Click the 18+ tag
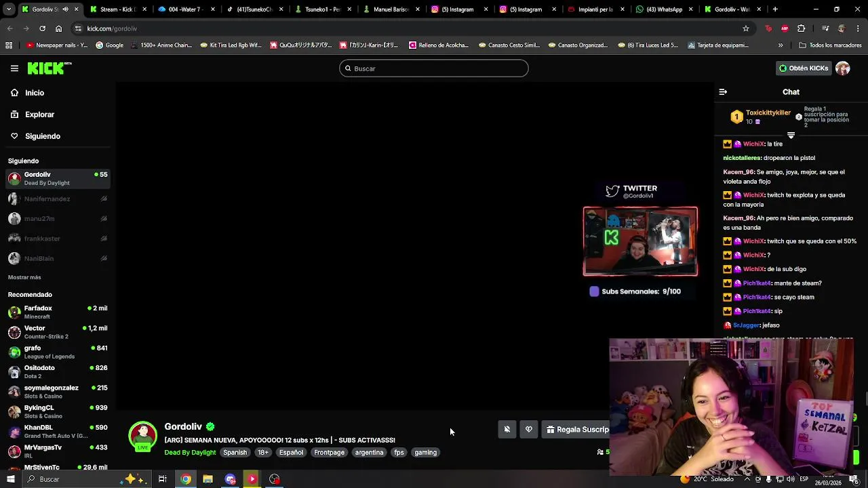This screenshot has width=868, height=488. pos(263,453)
